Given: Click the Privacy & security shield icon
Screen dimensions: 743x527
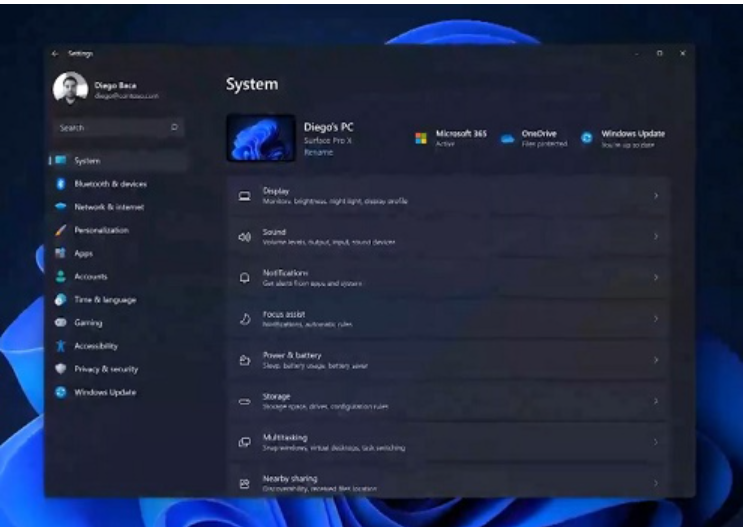Looking at the screenshot, I should (61, 369).
